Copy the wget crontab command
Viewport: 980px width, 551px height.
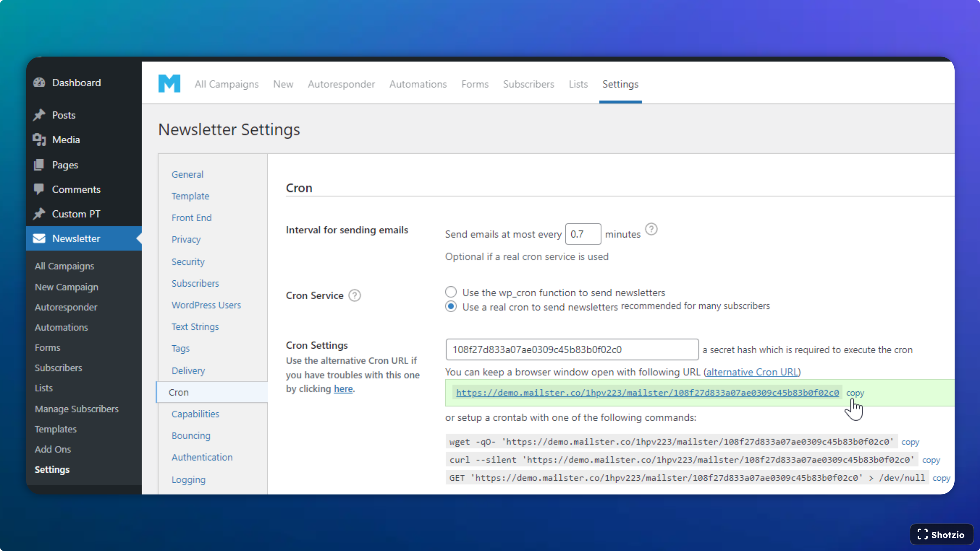(x=910, y=442)
